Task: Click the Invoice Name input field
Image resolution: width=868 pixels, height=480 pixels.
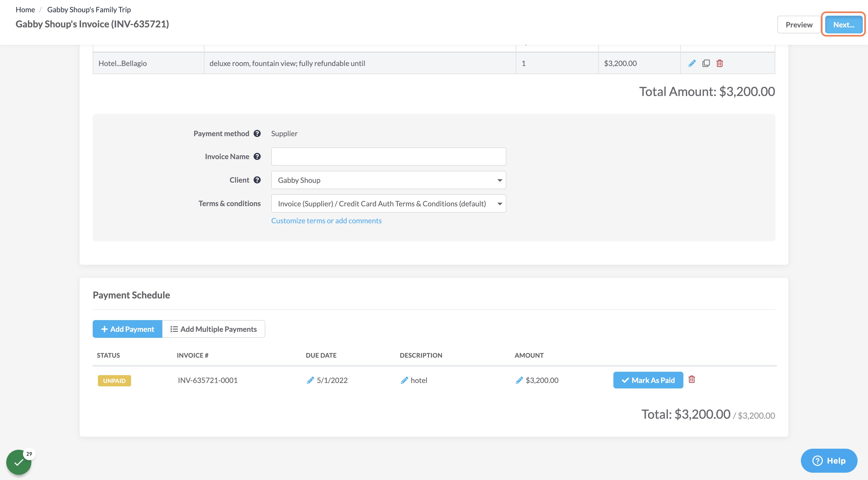Action: tap(389, 157)
